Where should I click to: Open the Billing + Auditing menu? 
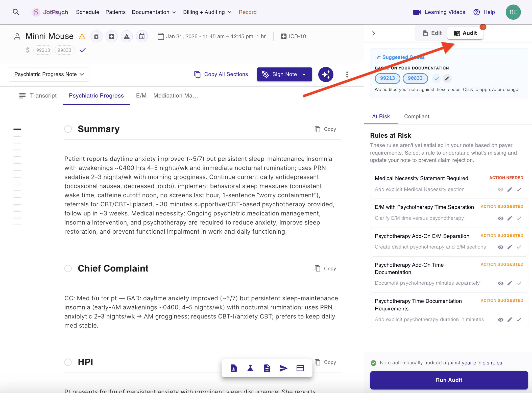pyautogui.click(x=207, y=12)
